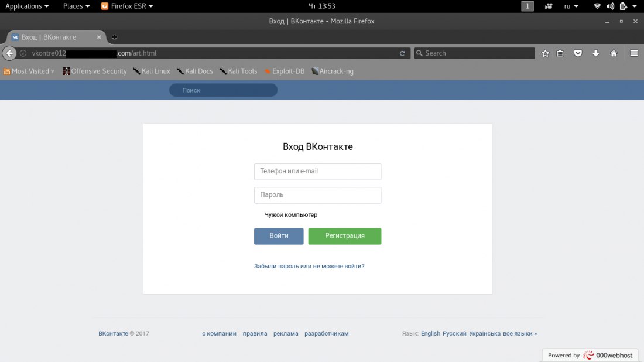
Task: Open site info icon in the address bar
Action: pyautogui.click(x=23, y=53)
